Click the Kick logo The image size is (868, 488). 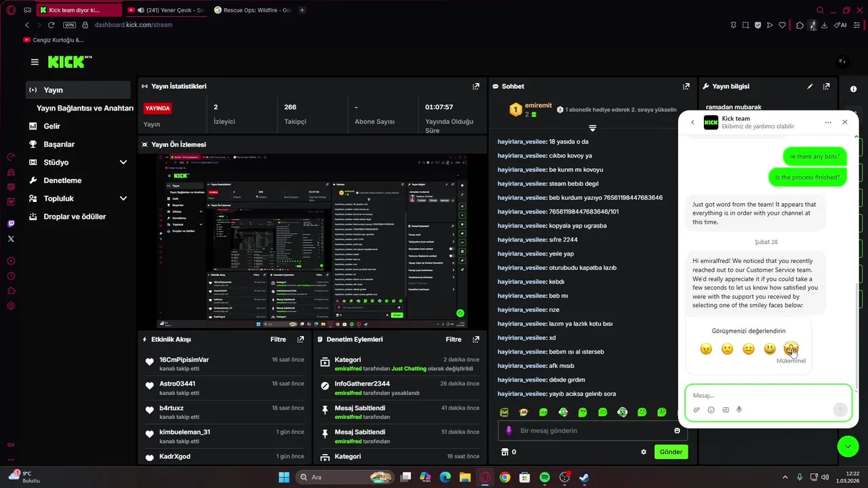70,62
